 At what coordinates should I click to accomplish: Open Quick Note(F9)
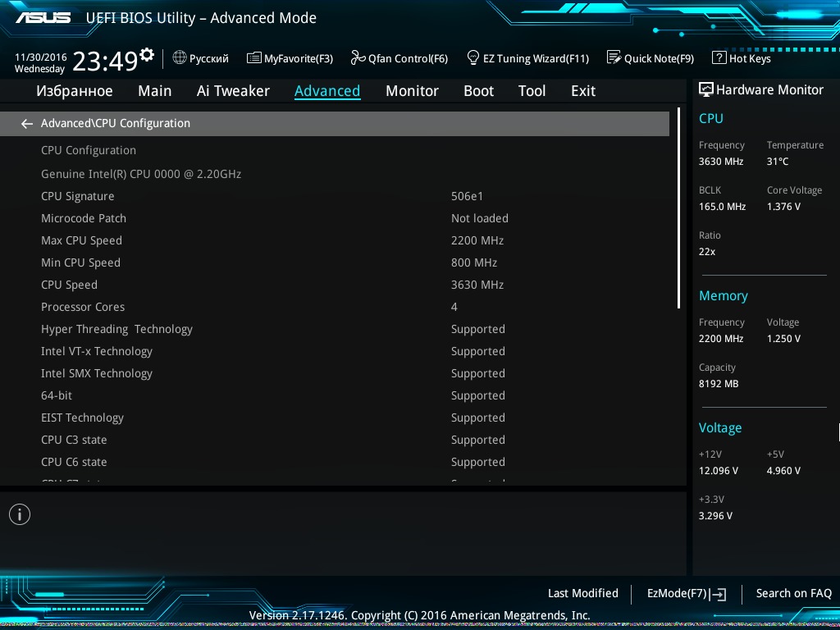pyautogui.click(x=651, y=58)
